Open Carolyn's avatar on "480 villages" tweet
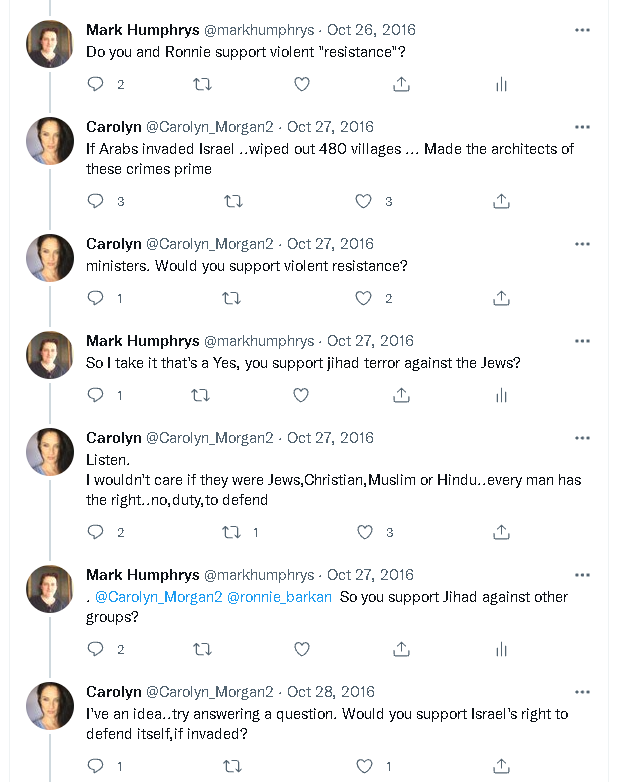Viewport: 619px width, 782px height. 50,141
